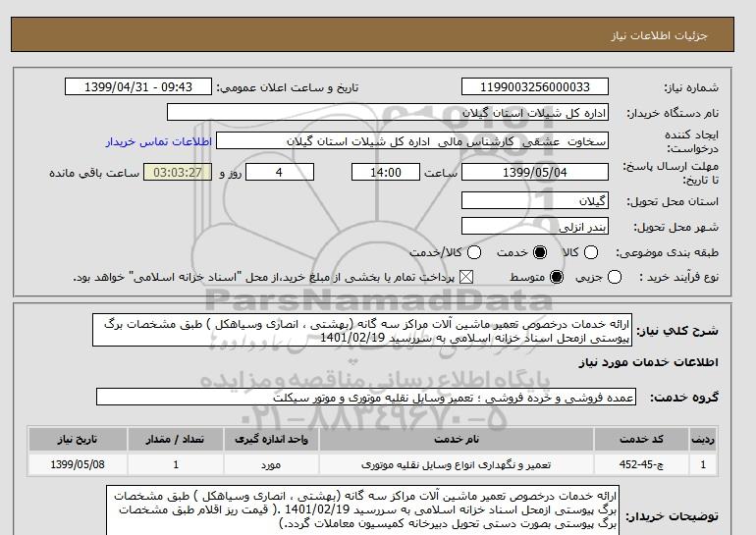
Task: Click the کد خدمت column header
Action: (x=641, y=439)
